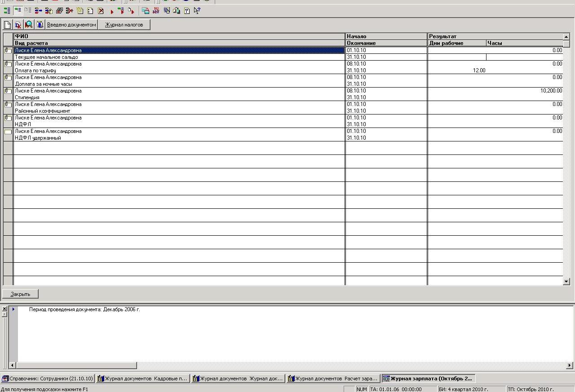
Task: Switch to Справочник: Сотрудники window tab
Action: (x=48, y=379)
